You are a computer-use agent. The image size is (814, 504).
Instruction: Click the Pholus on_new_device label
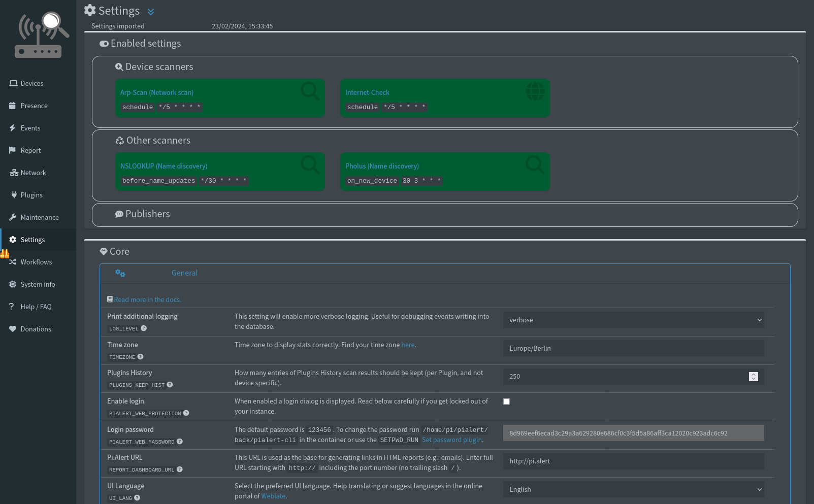(x=372, y=181)
